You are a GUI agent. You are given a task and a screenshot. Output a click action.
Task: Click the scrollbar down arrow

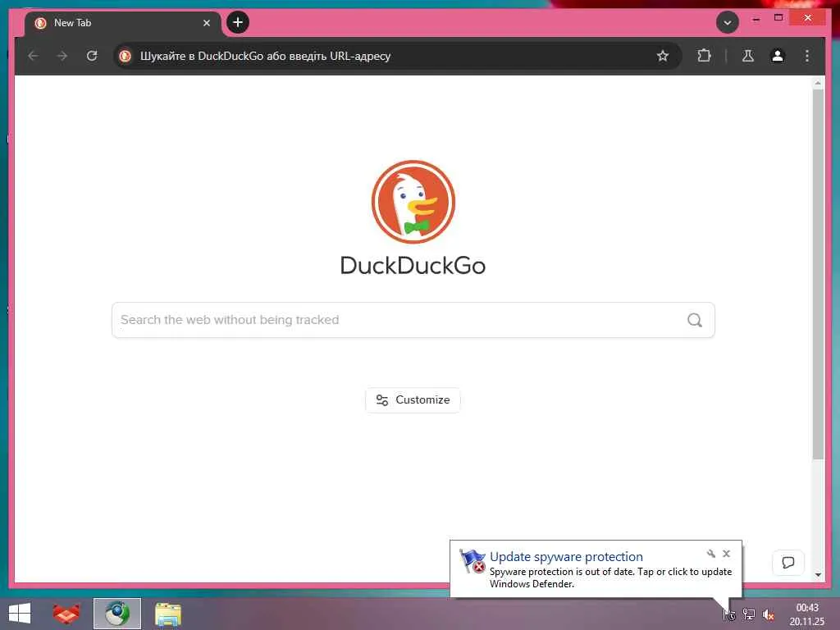click(818, 575)
